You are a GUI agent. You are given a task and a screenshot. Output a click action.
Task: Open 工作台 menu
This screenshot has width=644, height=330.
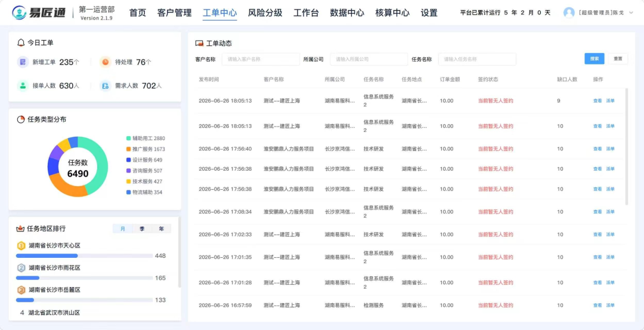[306, 13]
